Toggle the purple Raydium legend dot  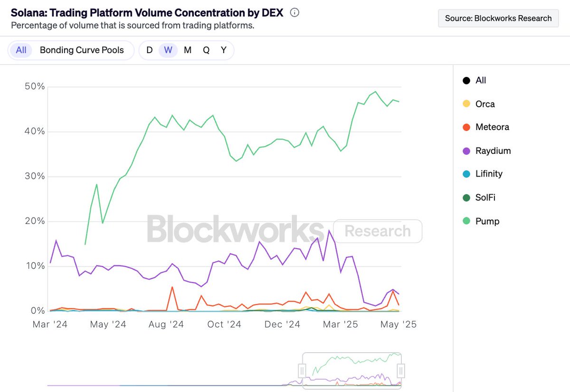click(466, 151)
